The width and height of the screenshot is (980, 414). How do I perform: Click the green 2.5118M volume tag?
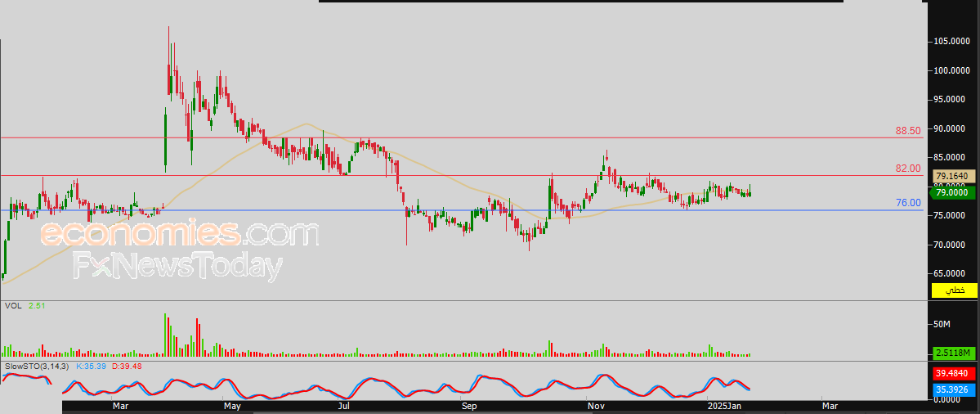click(955, 353)
